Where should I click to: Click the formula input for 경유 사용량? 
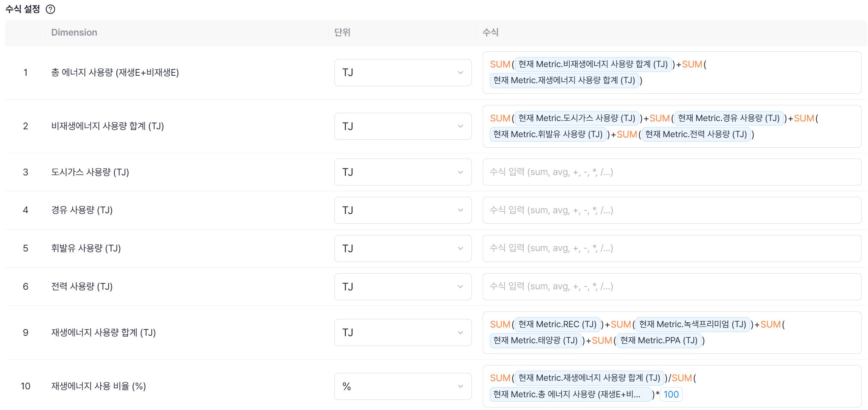pos(671,210)
